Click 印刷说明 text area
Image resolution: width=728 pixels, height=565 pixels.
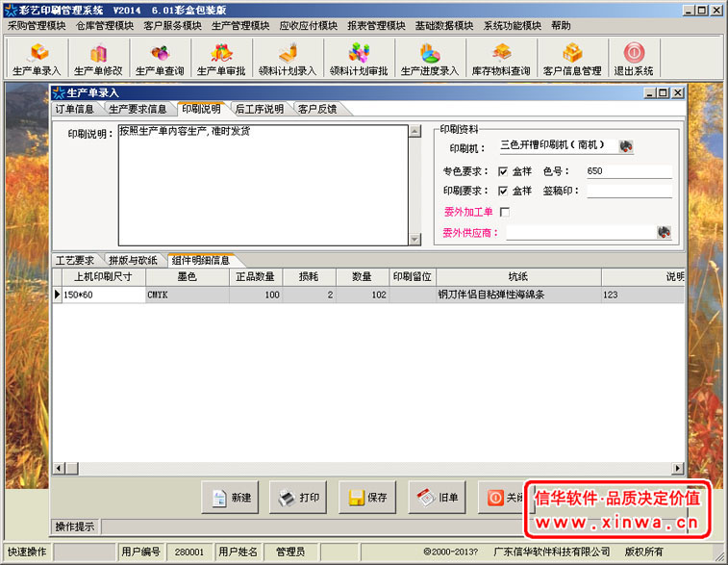(x=264, y=185)
